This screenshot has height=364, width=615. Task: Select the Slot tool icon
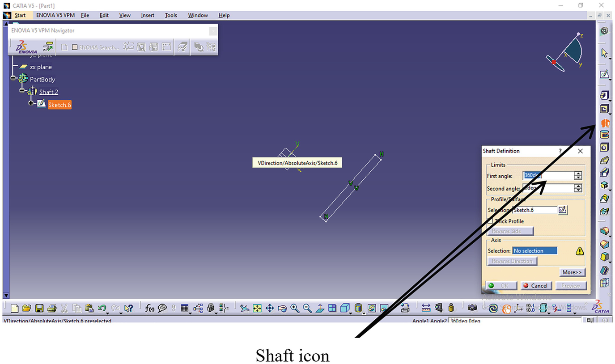click(604, 172)
